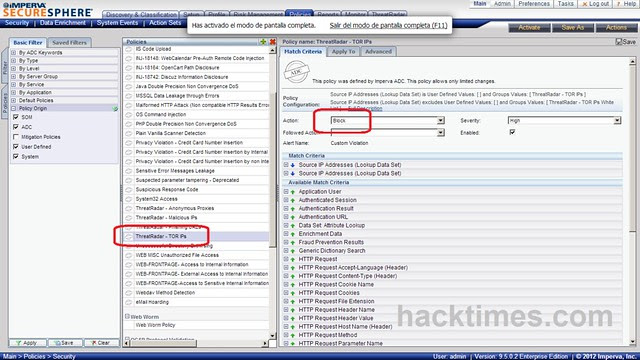Click green indicator on Policy Origin filter
640x360 pixels.
point(115,109)
